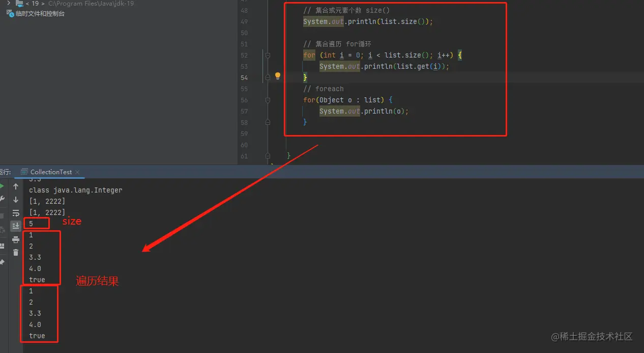Click the comment 集合或元素个数 size()

coord(346,10)
